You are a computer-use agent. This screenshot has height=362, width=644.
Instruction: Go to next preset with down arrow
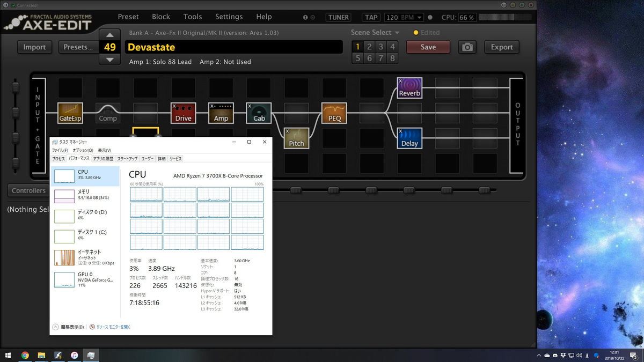click(x=110, y=60)
